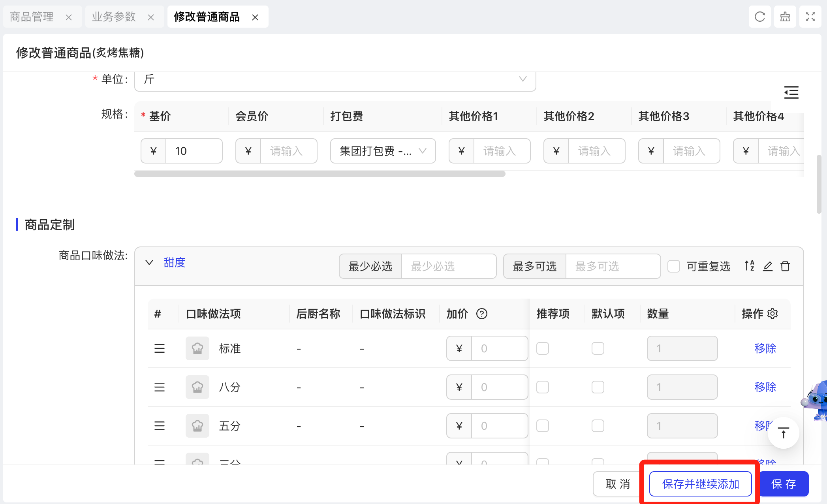The height and width of the screenshot is (504, 827).
Task: Click the back-to-top arrow button
Action: click(x=783, y=433)
